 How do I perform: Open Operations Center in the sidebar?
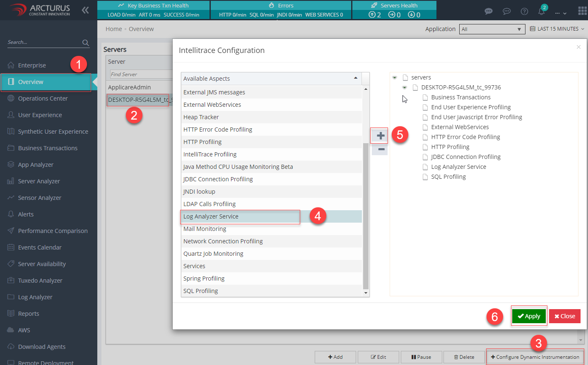tap(43, 98)
